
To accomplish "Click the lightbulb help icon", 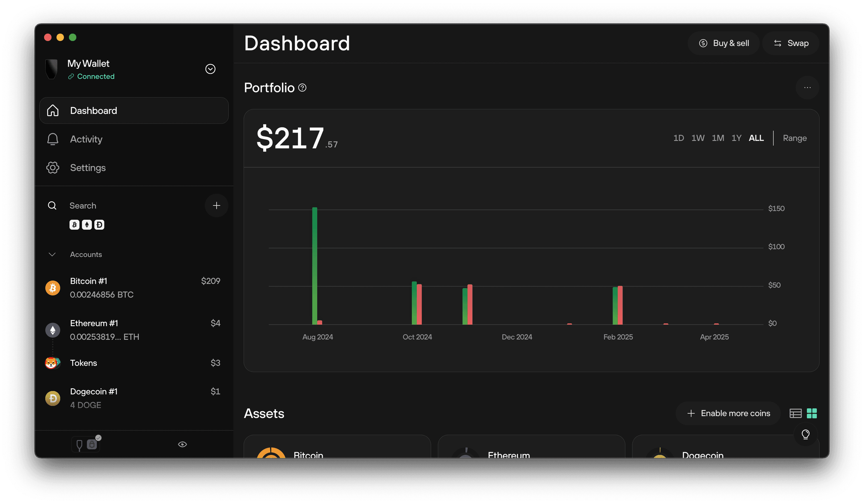I will pyautogui.click(x=805, y=434).
